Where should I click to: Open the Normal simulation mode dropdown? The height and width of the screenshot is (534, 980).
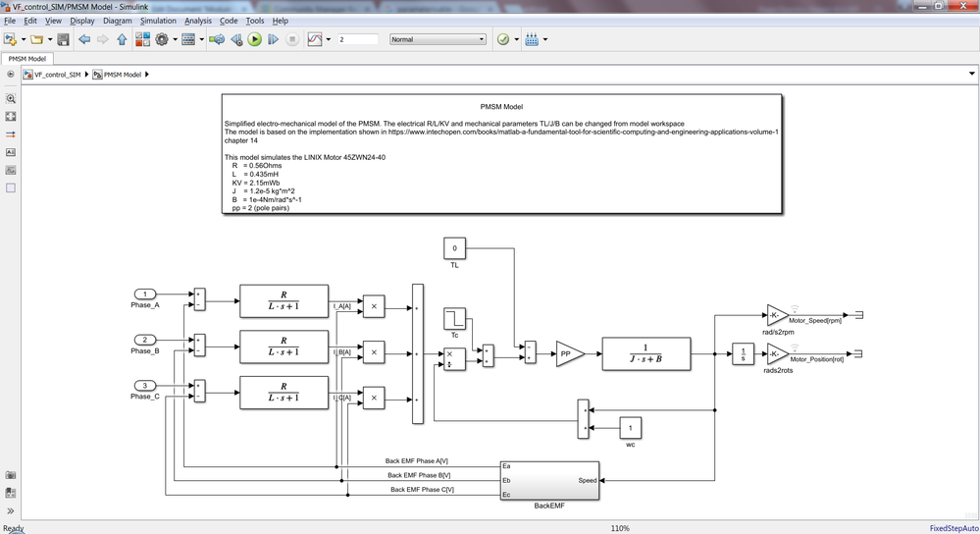pos(438,38)
